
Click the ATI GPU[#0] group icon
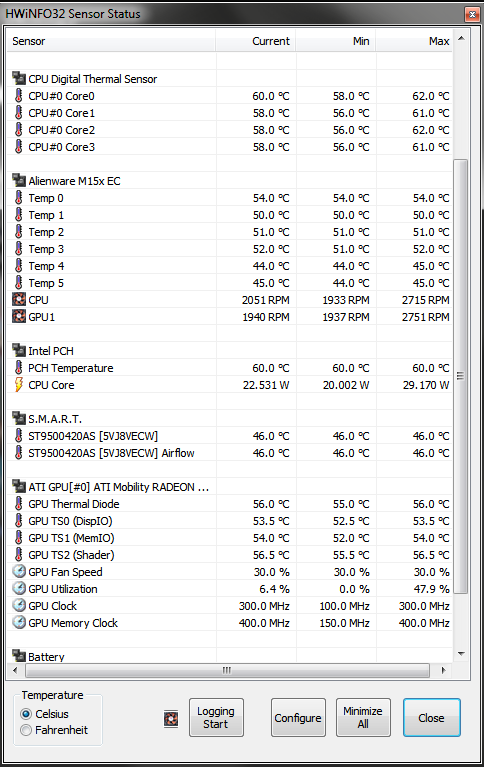pyautogui.click(x=19, y=486)
